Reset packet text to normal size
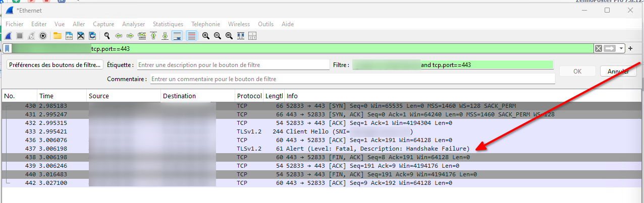The image size is (644, 203). pos(229,36)
